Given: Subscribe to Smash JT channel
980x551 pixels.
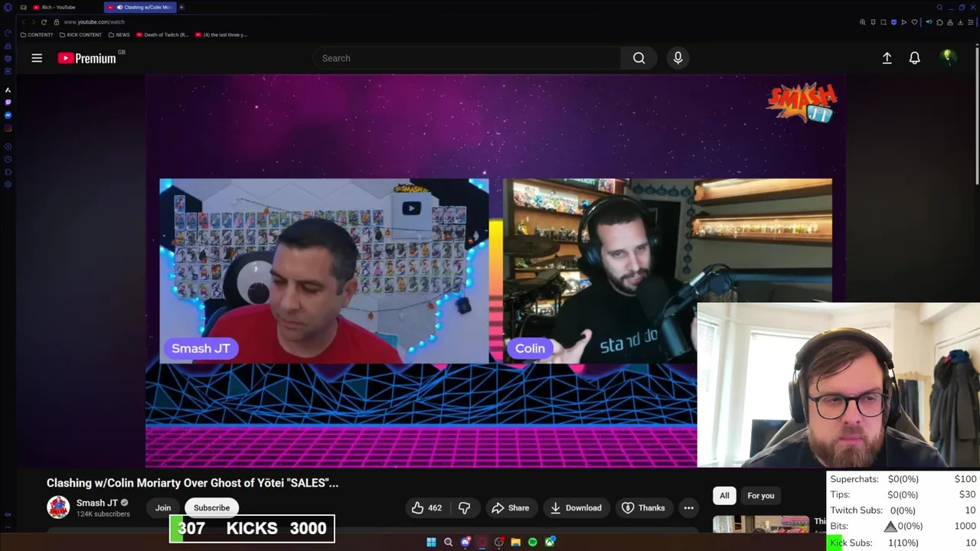Looking at the screenshot, I should click(x=211, y=508).
